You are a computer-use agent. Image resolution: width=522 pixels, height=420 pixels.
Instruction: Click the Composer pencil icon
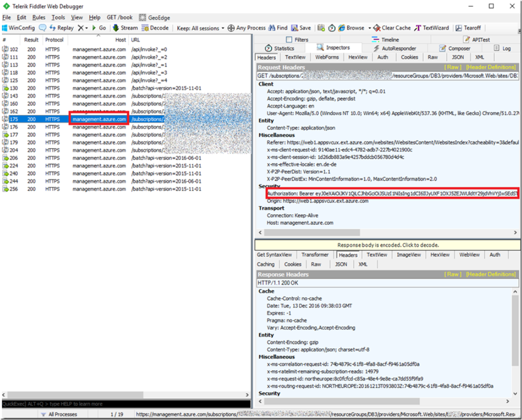click(x=442, y=48)
